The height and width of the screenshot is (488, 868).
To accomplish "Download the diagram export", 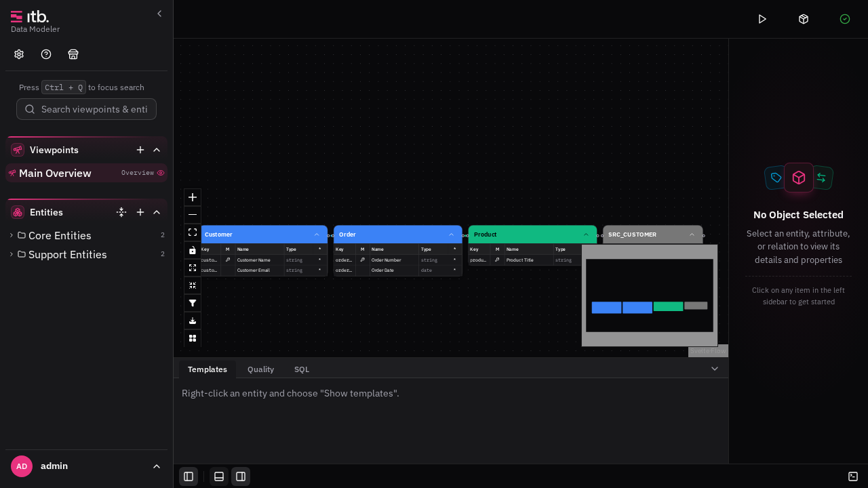I will [193, 321].
